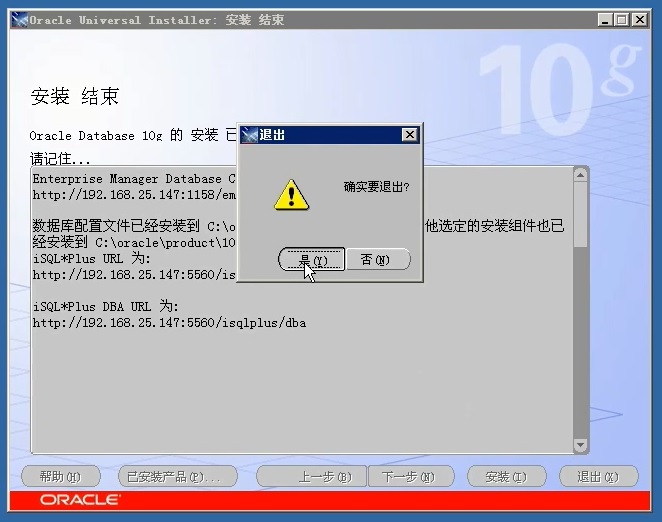Click the '确实要退出?' message text
This screenshot has width=662, height=522.
point(376,187)
